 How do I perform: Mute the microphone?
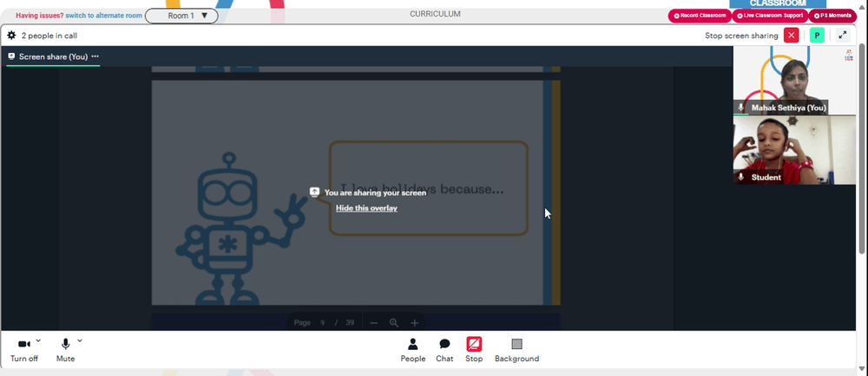click(x=65, y=351)
